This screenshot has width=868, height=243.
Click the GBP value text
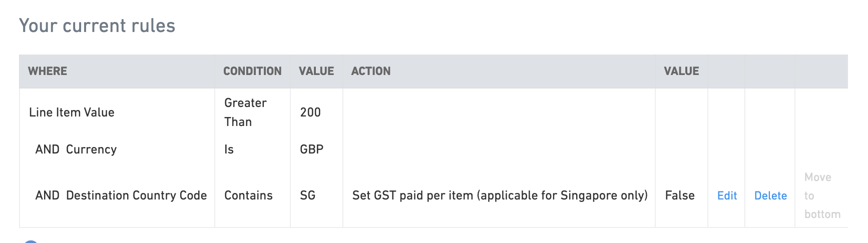[311, 149]
